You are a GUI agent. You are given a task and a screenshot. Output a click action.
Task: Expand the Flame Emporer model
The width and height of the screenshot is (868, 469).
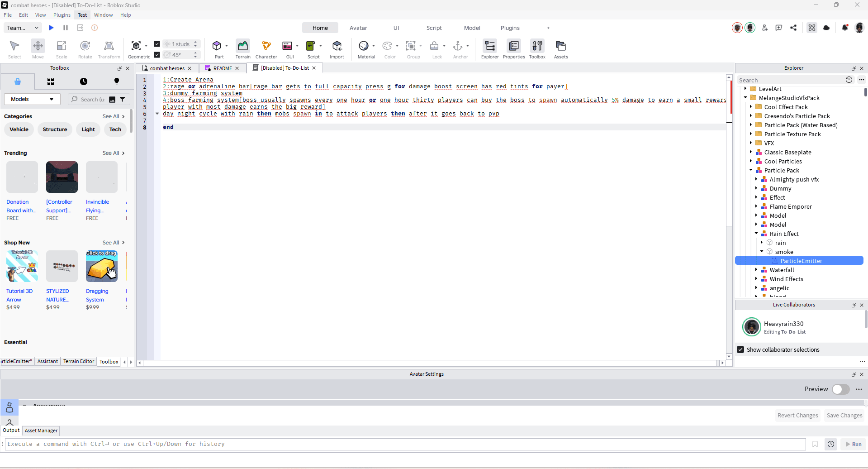756,206
